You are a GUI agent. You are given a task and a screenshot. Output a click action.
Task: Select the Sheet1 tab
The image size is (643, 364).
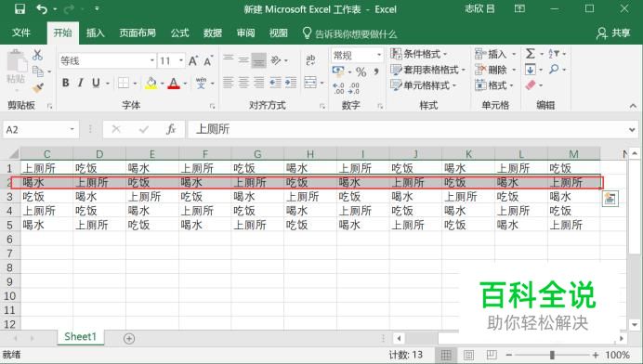point(80,337)
